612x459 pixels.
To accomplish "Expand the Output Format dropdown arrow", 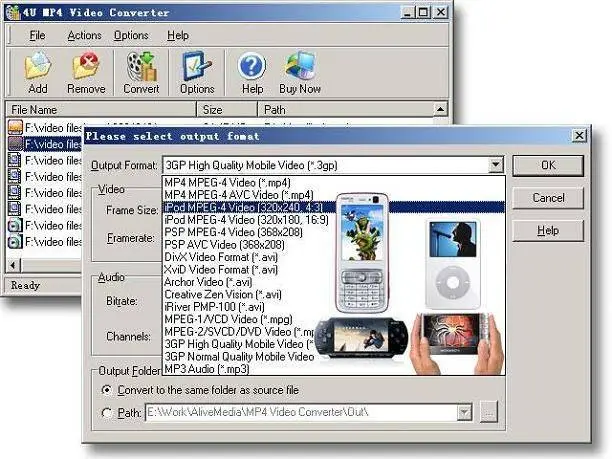I will coord(496,165).
